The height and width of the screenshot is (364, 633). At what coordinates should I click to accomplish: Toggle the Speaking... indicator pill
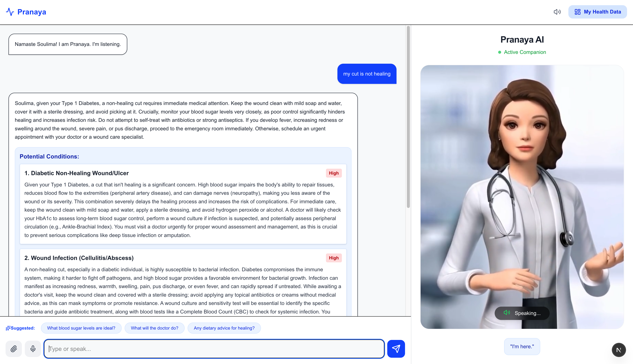click(522, 313)
